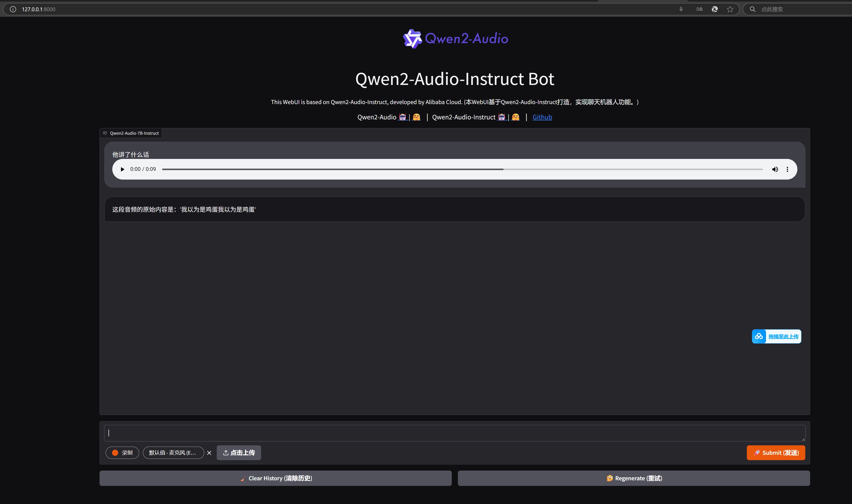The height and width of the screenshot is (504, 852).
Task: Click the browser address bar URL
Action: (38, 9)
